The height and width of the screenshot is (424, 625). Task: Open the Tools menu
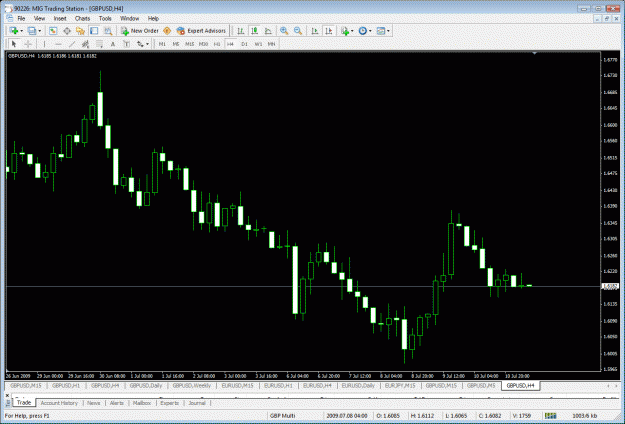[x=105, y=18]
